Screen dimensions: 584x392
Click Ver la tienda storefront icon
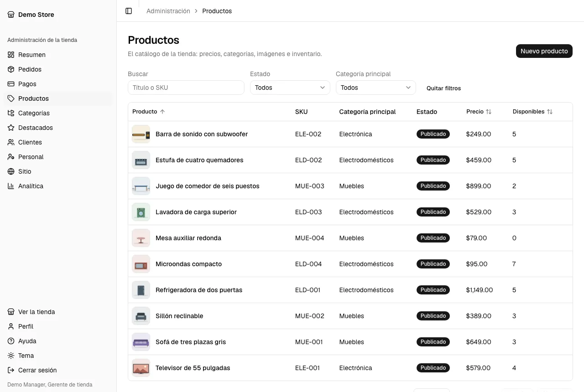point(11,312)
